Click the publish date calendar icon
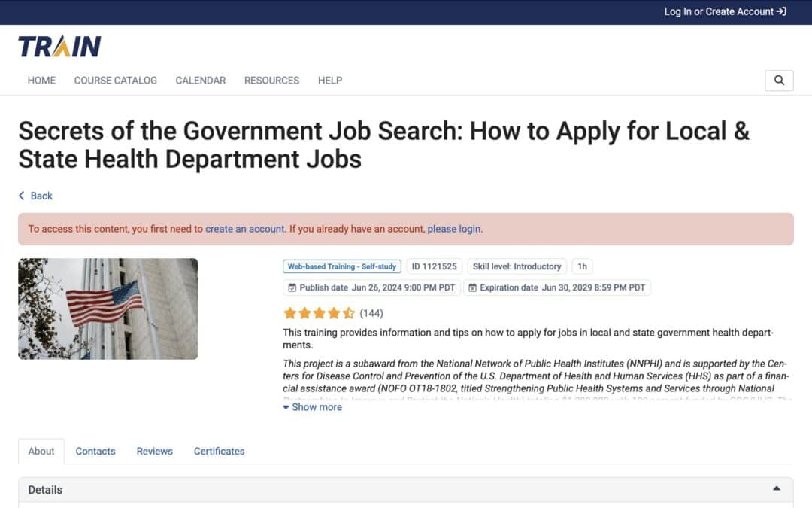The height and width of the screenshot is (508, 812). click(292, 287)
